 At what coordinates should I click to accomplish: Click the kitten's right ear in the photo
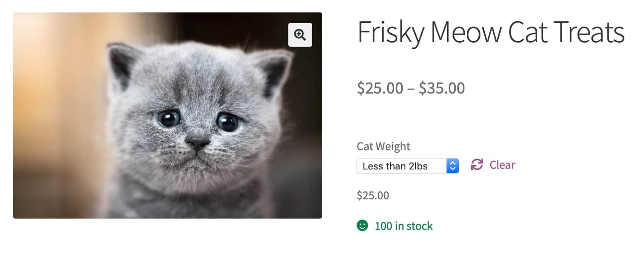pos(276,69)
